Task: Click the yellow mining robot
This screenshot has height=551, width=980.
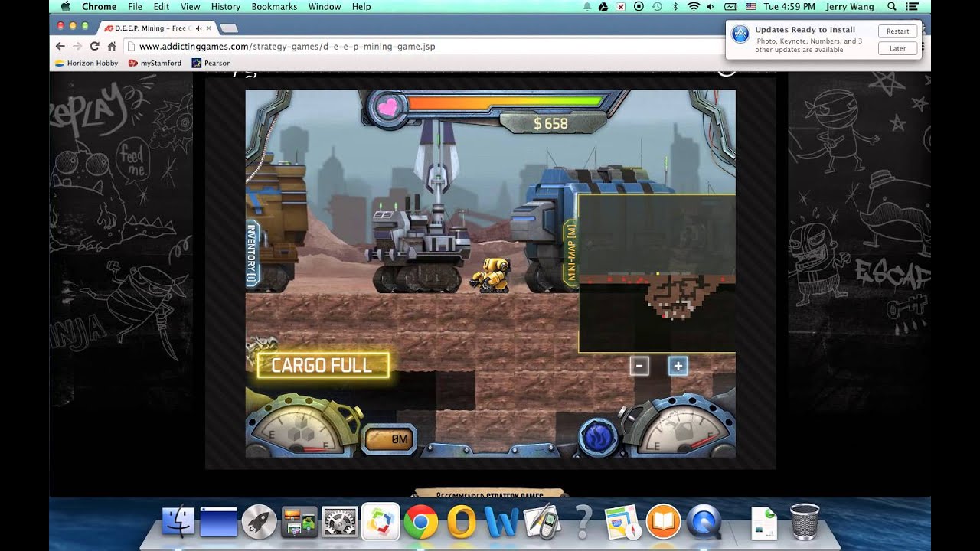Action: [491, 275]
